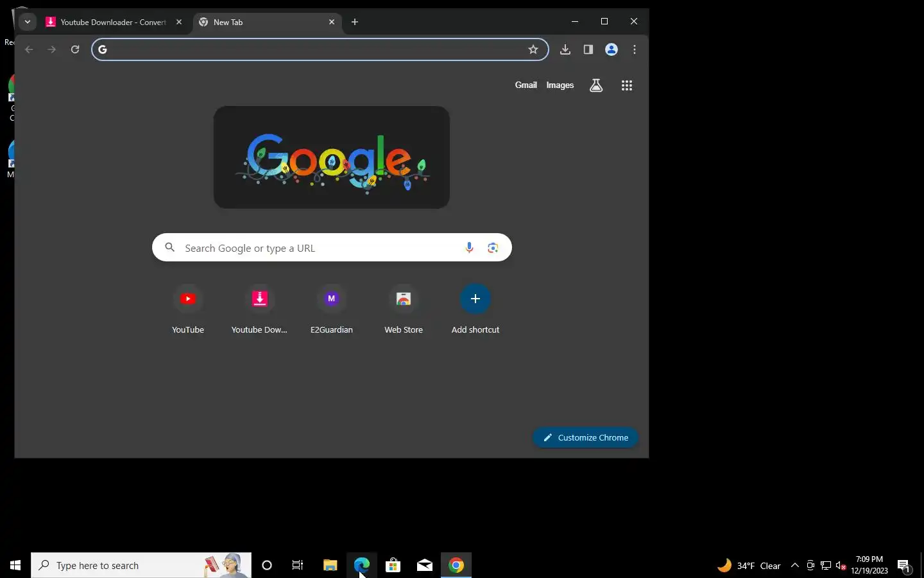Image resolution: width=924 pixels, height=578 pixels.
Task: Click Customize Chrome button
Action: [x=585, y=437]
